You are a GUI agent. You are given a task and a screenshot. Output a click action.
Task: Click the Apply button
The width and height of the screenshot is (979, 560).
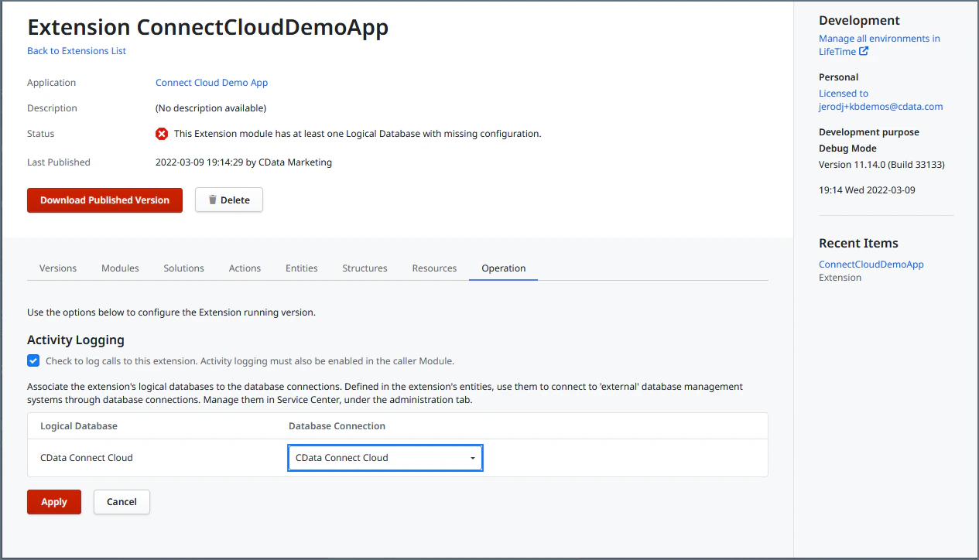click(x=54, y=502)
